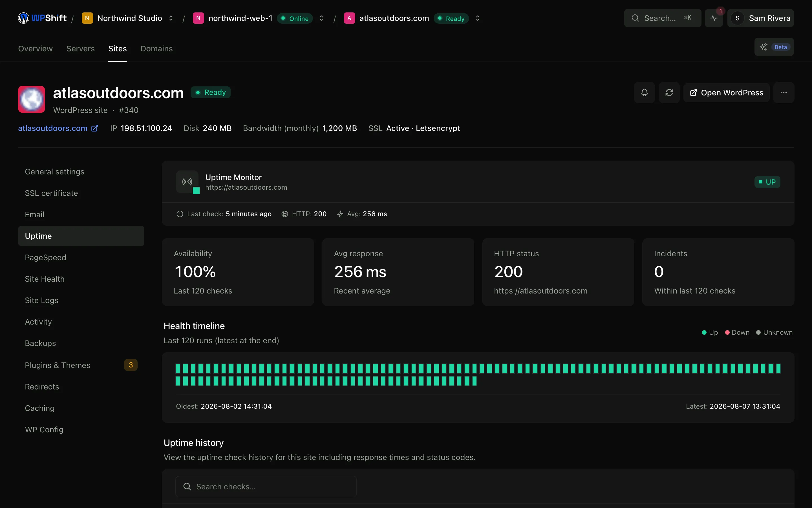This screenshot has height=508, width=812.
Task: Select the Sites tab
Action: click(x=118, y=49)
